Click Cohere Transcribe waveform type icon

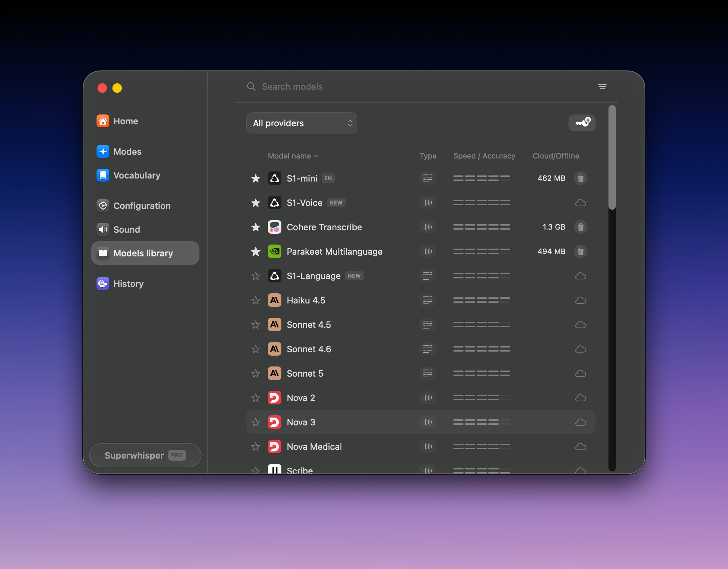(428, 227)
